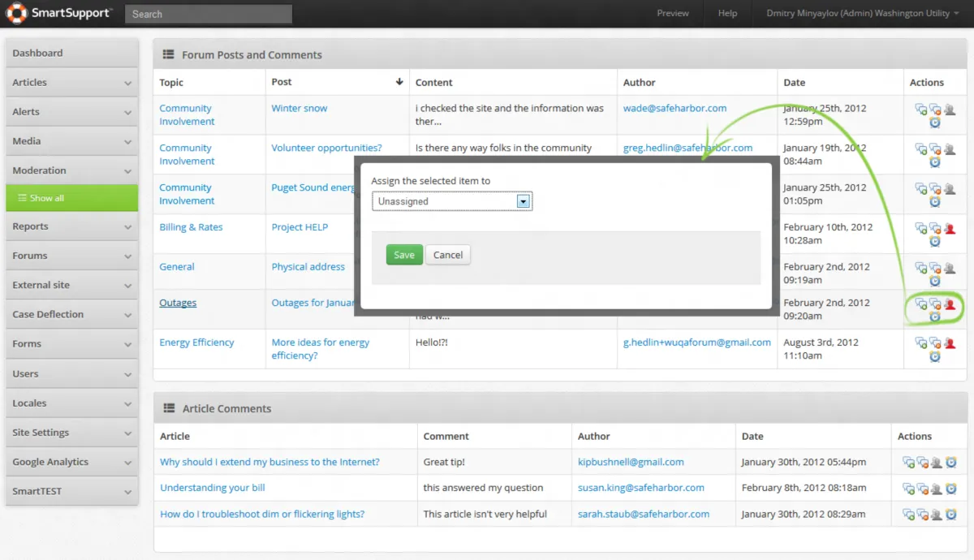
Task: Expand the Forums sidebar section
Action: tap(71, 256)
